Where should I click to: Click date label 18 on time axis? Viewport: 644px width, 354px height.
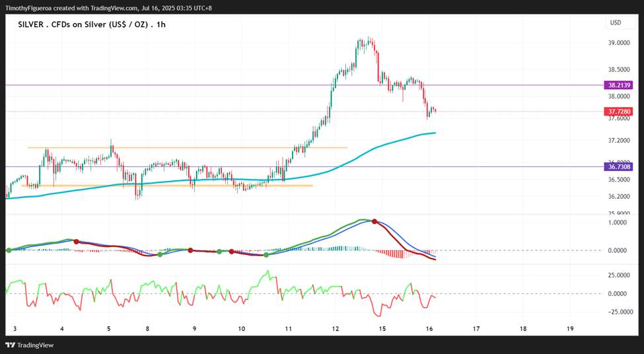(523, 329)
